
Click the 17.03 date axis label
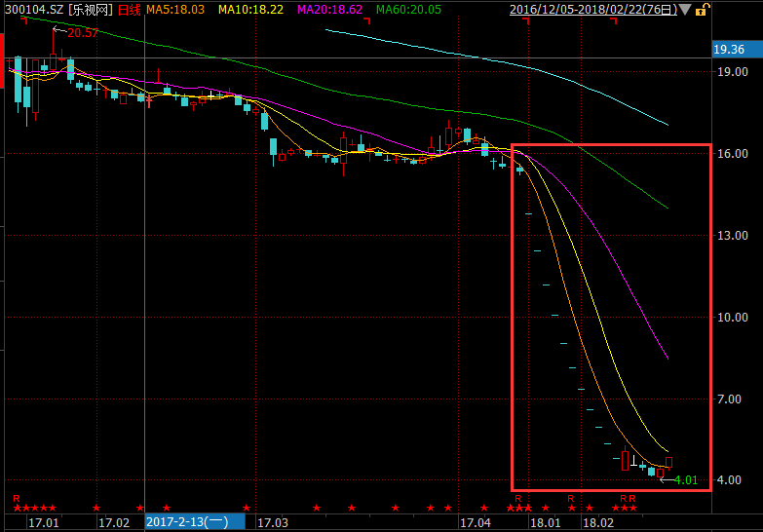[273, 523]
